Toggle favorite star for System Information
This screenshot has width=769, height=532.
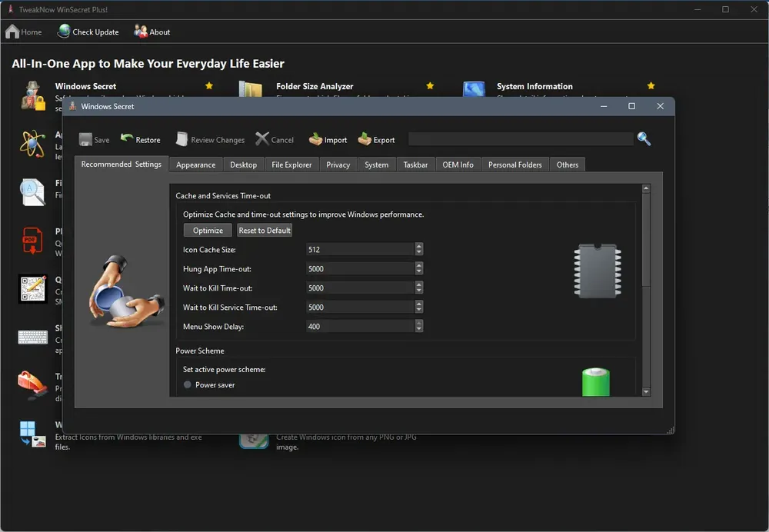click(651, 86)
